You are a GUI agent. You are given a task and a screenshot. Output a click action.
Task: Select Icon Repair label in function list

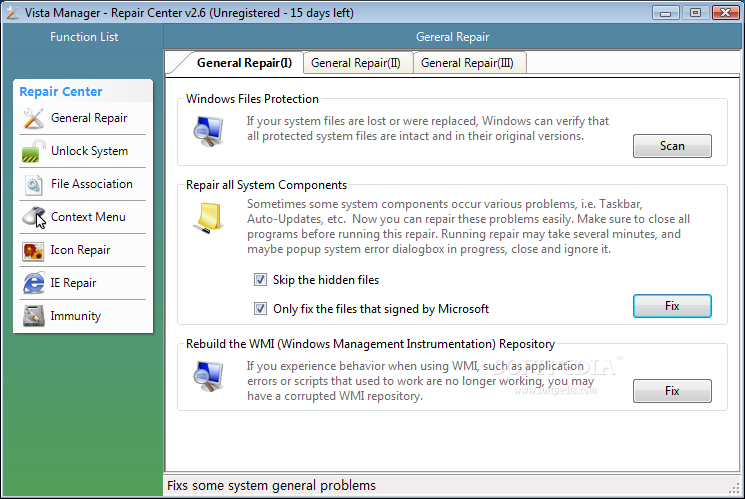point(80,250)
